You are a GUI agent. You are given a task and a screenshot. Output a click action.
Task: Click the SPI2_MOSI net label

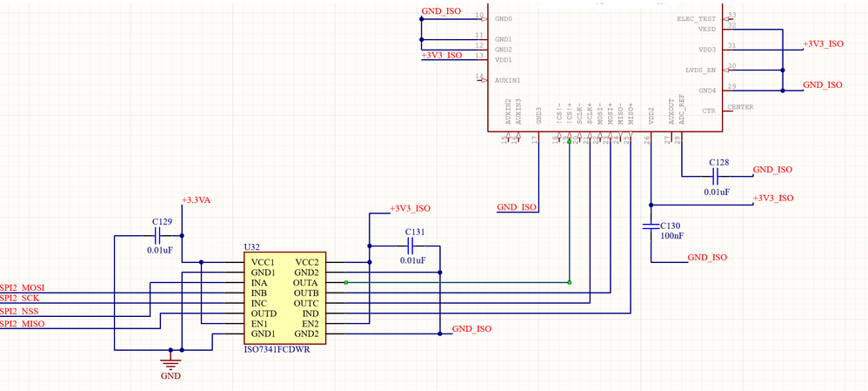click(x=23, y=288)
